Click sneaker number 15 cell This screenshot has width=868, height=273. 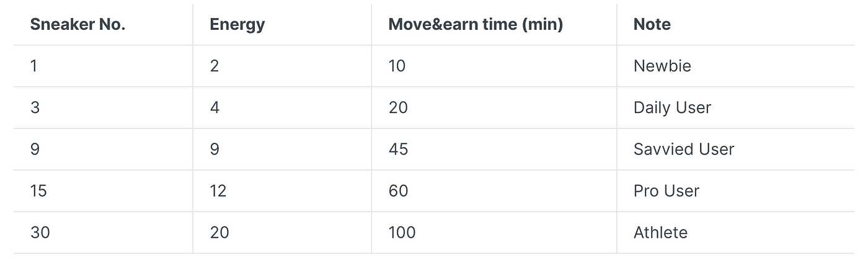[38, 190]
